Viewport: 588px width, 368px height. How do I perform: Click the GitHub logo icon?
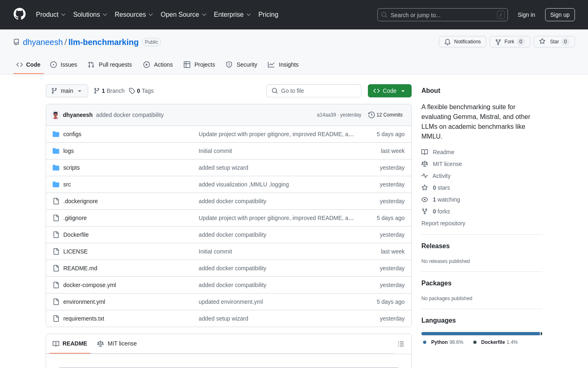click(x=20, y=14)
